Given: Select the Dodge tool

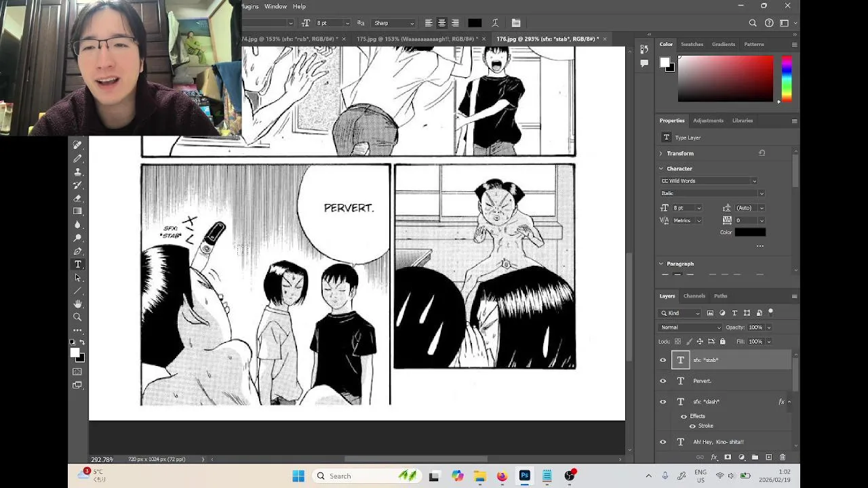Looking at the screenshot, I should point(77,238).
